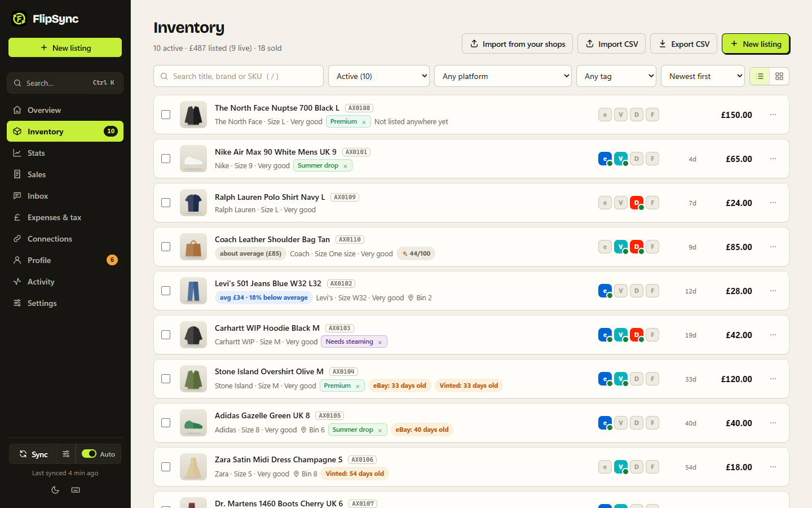Open the Any tag dropdown
This screenshot has height=508, width=812.
pyautogui.click(x=616, y=76)
